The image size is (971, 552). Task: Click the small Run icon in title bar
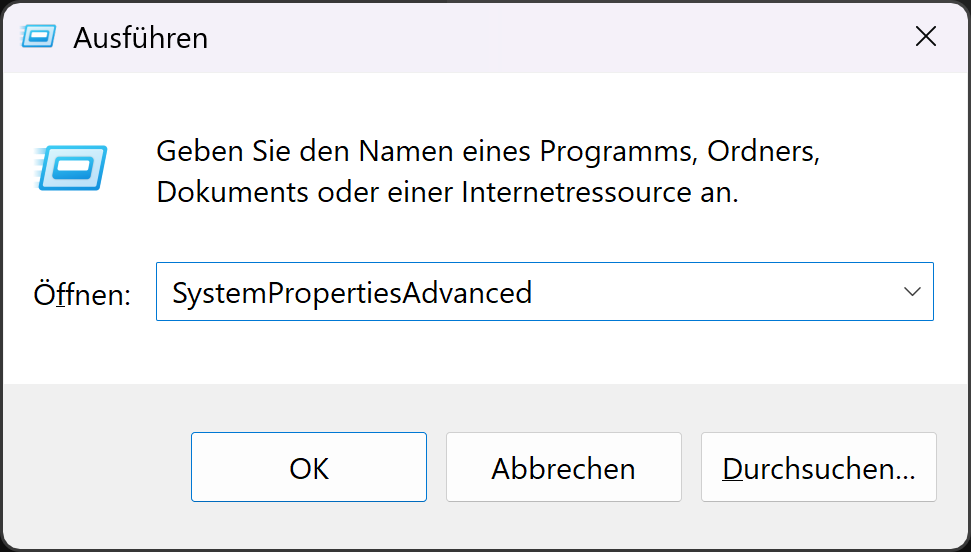(x=38, y=38)
